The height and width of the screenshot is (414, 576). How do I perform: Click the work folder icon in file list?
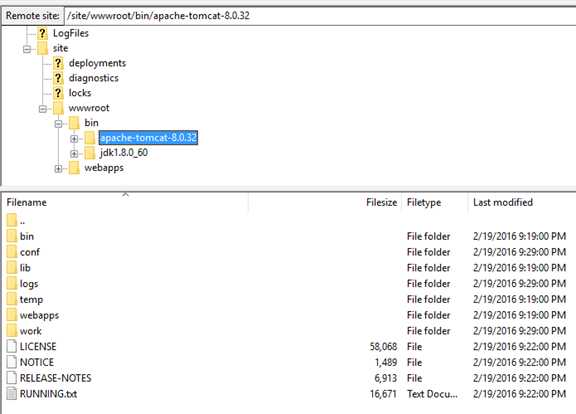point(12,331)
